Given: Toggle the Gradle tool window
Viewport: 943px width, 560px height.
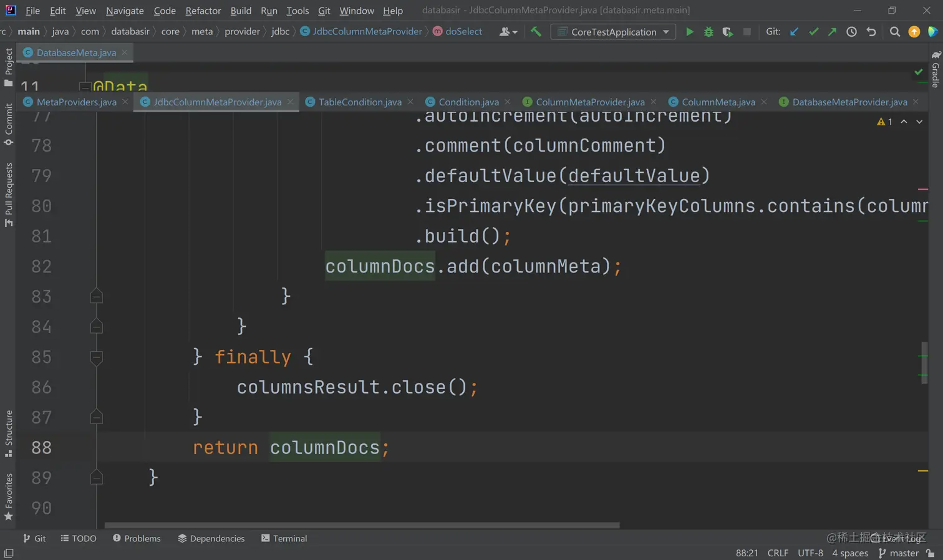Looking at the screenshot, I should [x=936, y=70].
